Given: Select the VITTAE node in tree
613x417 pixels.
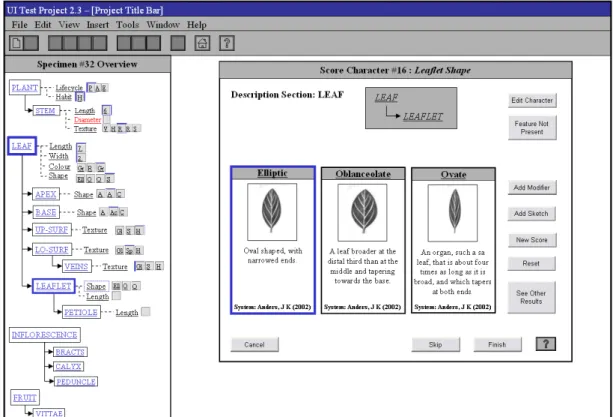Looking at the screenshot, I should (x=49, y=413).
